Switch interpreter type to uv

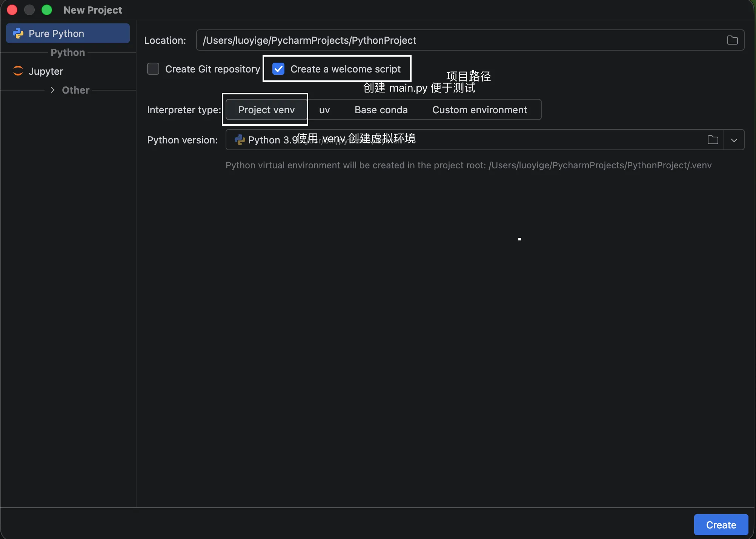324,110
